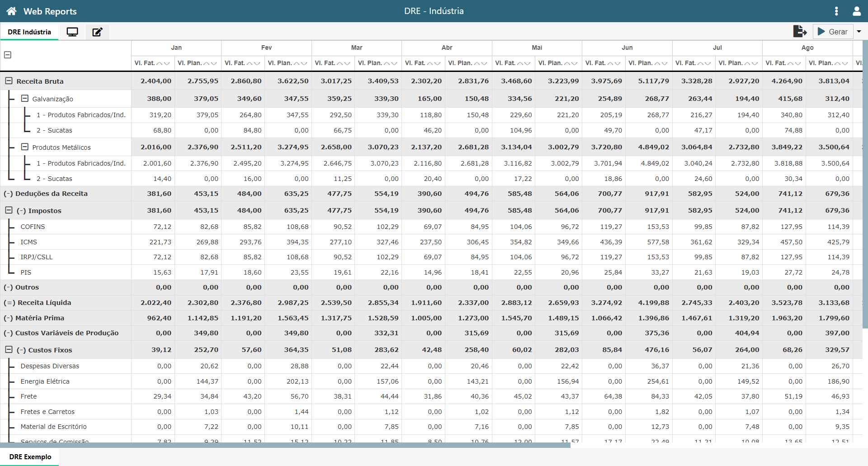Select the ICMS row label
Screen dimensions: 868x466
click(x=28, y=242)
